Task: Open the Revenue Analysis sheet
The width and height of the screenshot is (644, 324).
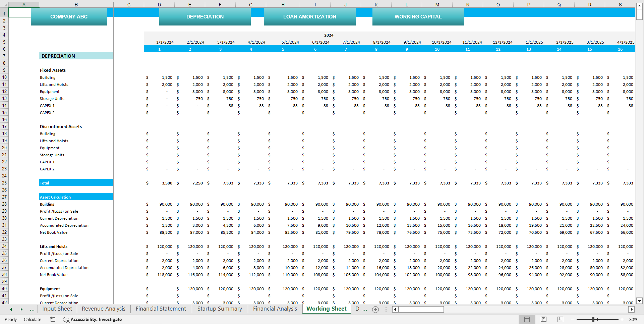Action: tap(103, 309)
